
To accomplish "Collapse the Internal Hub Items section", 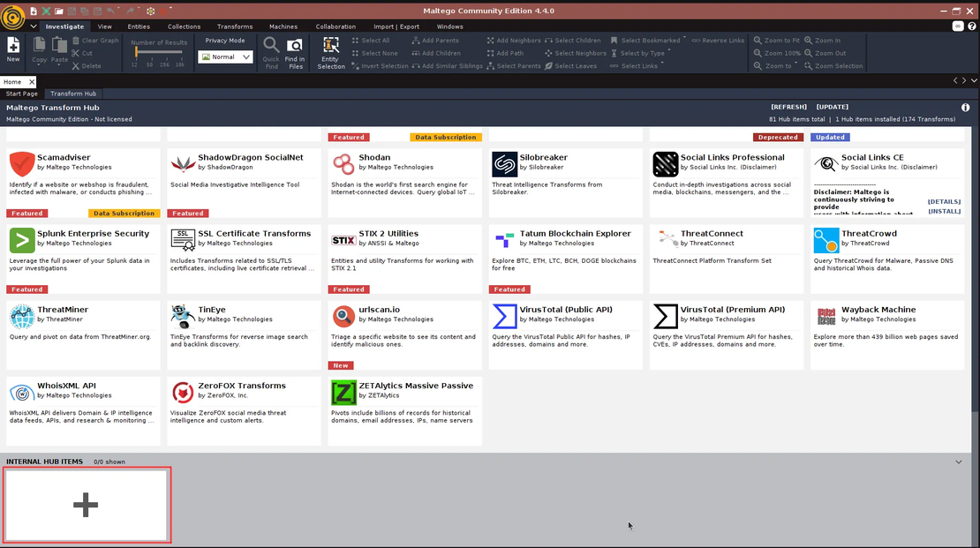I will click(x=959, y=462).
